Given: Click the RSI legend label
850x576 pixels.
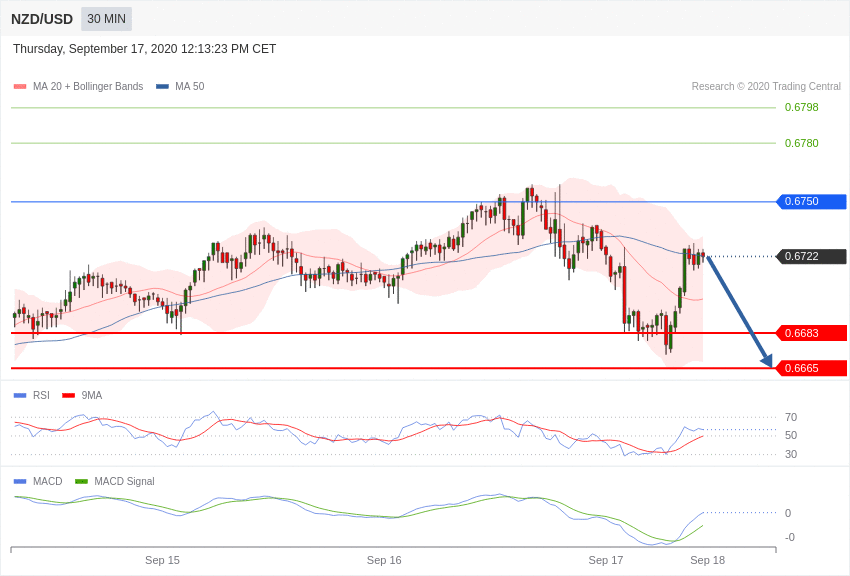Looking at the screenshot, I should tap(41, 396).
